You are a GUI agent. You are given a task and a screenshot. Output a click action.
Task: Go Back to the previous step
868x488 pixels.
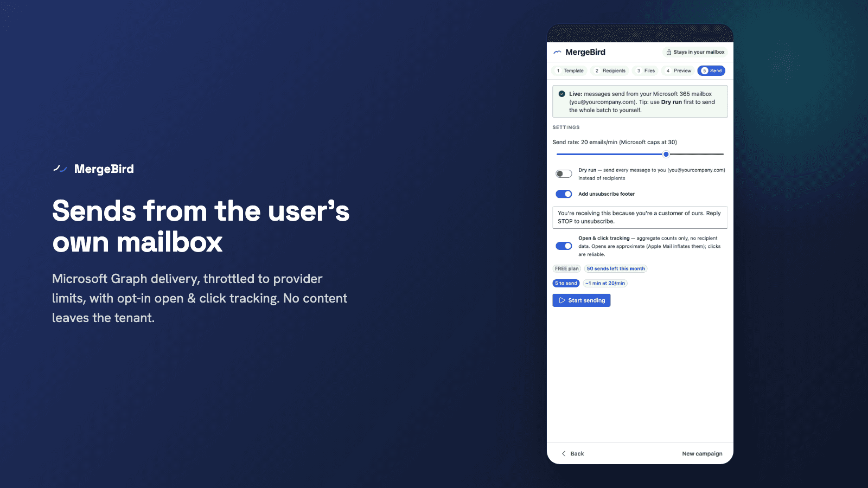pyautogui.click(x=572, y=453)
